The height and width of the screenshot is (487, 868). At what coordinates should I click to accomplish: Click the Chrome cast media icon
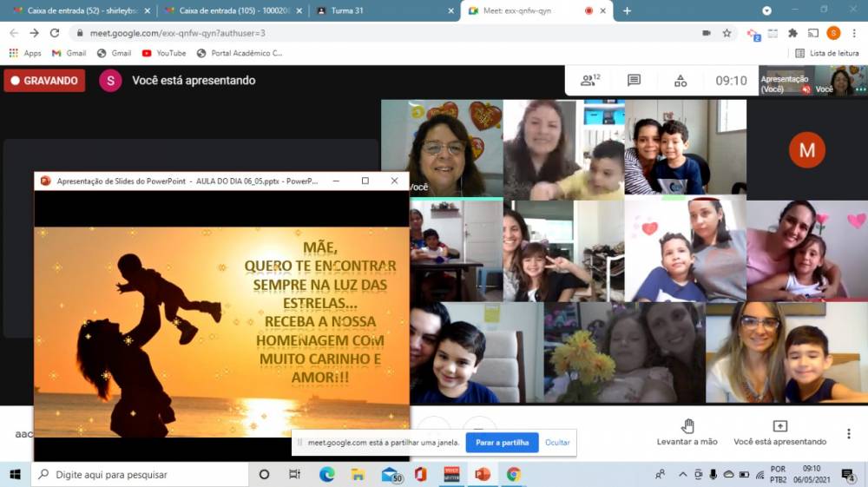tap(813, 33)
